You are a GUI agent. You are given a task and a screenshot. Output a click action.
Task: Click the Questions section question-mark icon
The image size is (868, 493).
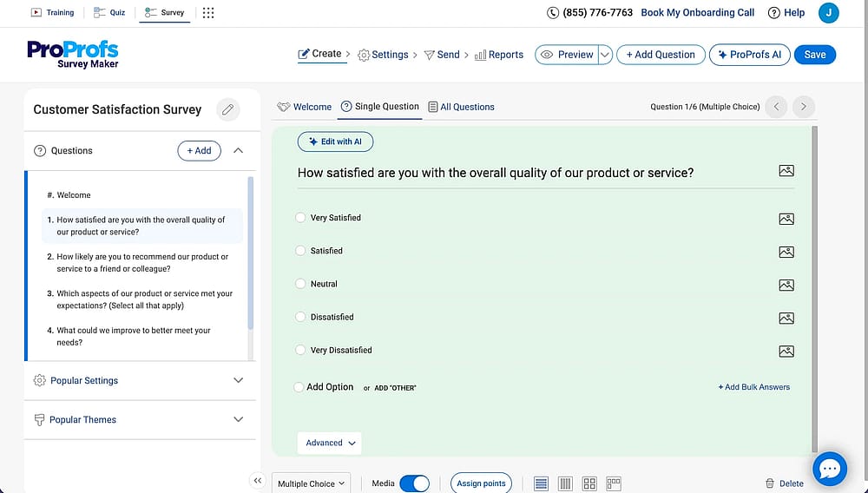(x=40, y=150)
